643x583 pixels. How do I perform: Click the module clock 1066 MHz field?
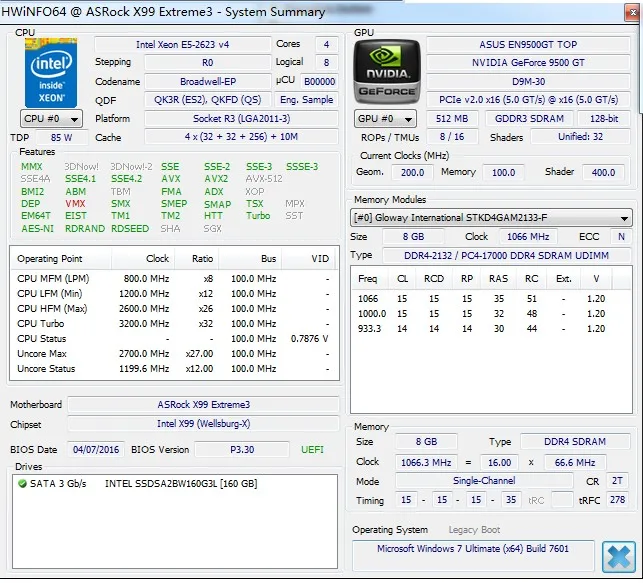pos(528,237)
